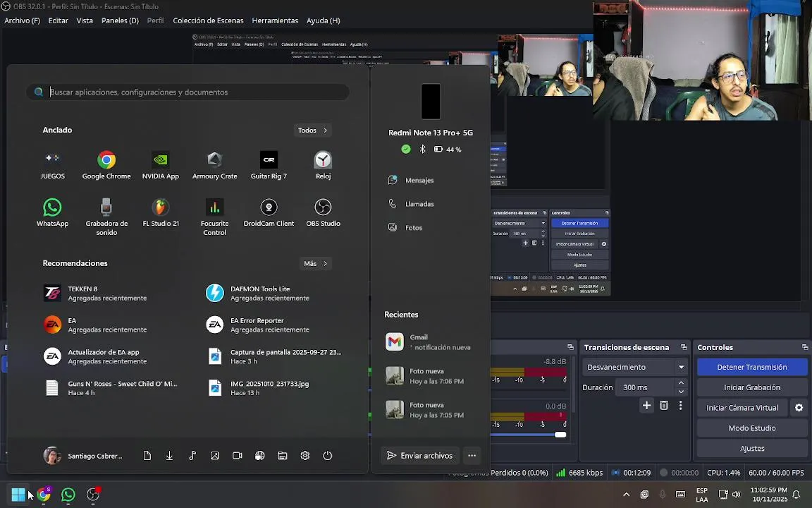Launch FL Studio 21 pinned app
The width and height of the screenshot is (812, 508).
[161, 213]
